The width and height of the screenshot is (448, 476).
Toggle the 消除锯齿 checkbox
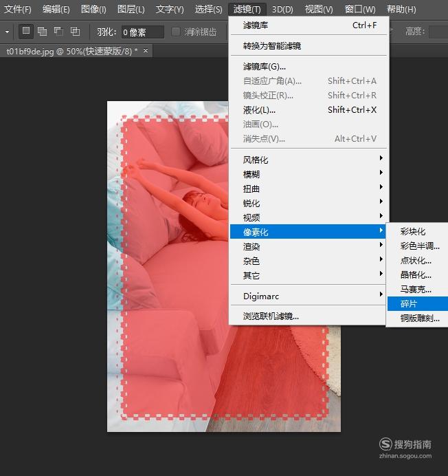click(x=176, y=32)
